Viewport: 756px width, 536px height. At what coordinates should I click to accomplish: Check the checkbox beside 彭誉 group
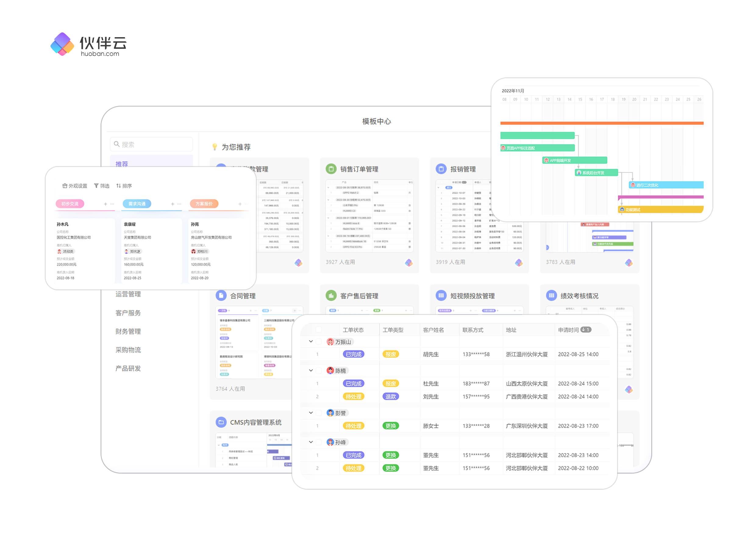[x=318, y=413]
